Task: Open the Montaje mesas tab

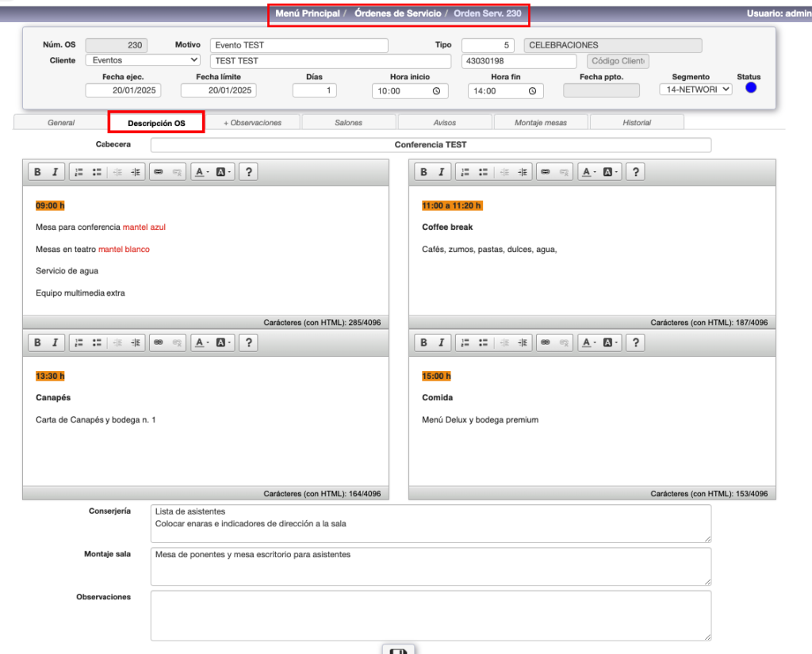Action: (x=541, y=123)
